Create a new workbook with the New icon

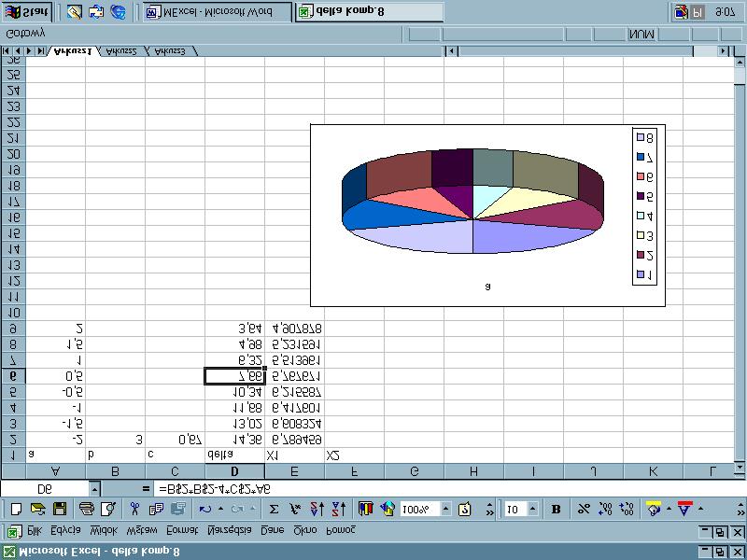[x=16, y=509]
